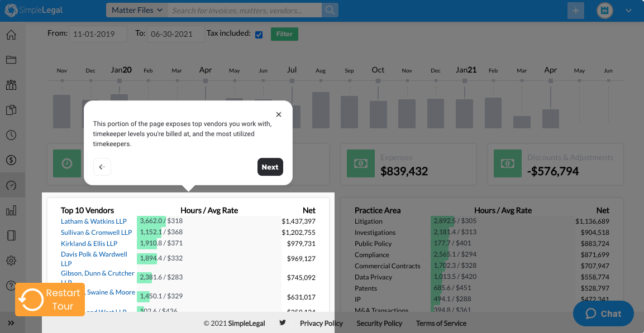This screenshot has height=333, width=644.
Task: Select the bar chart reports icon in sidebar
Action: [11, 211]
